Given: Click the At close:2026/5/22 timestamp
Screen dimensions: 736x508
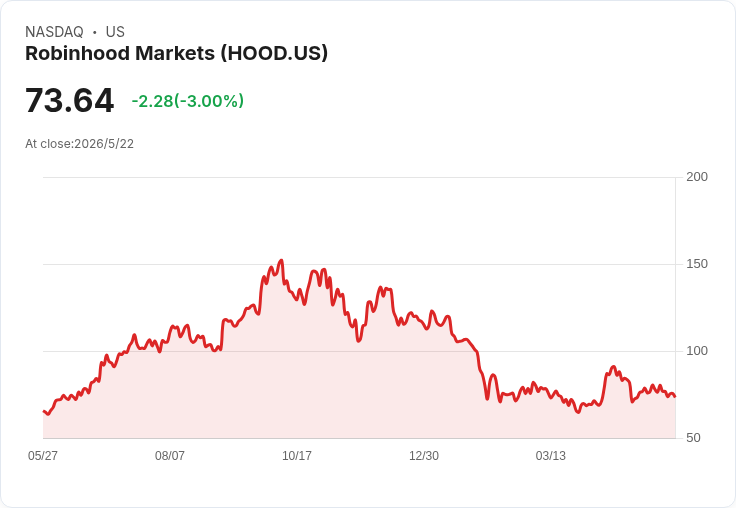Looking at the screenshot, I should [x=79, y=144].
